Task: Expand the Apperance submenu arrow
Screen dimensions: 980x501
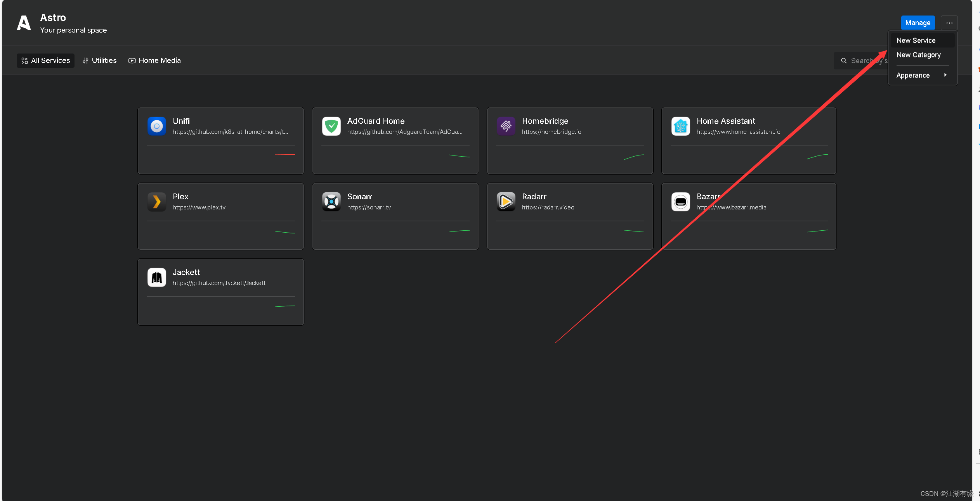Action: [x=945, y=75]
